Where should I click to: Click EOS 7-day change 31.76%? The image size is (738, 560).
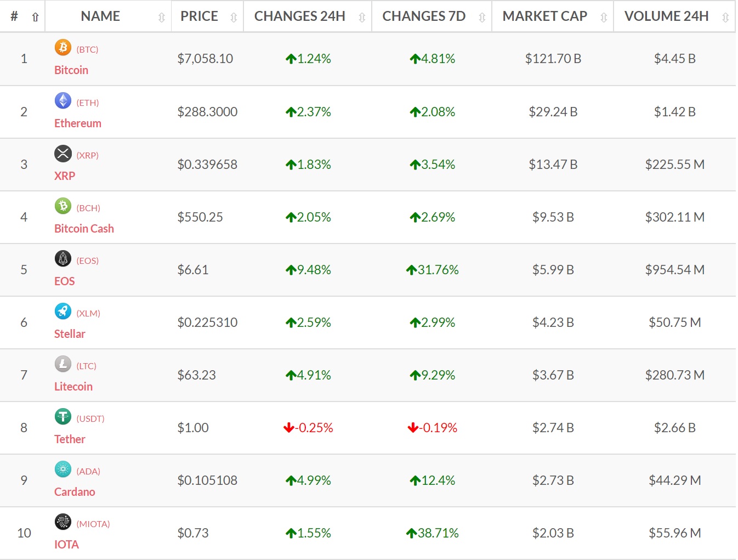point(432,270)
